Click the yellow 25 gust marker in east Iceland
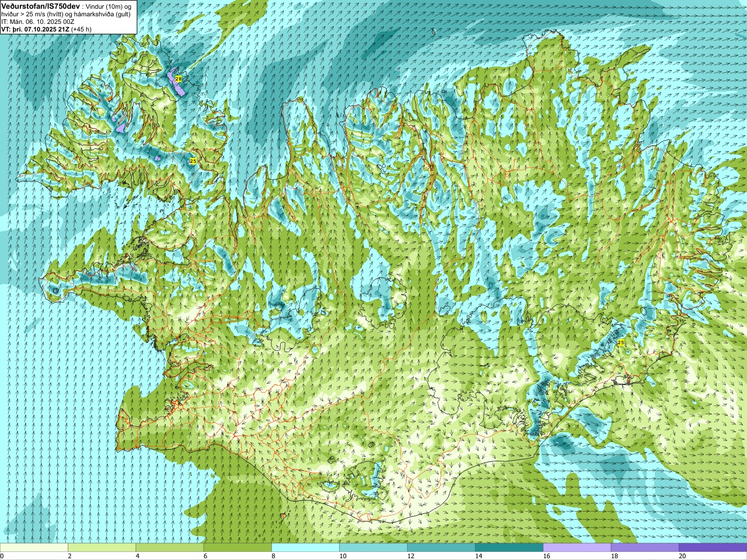Image resolution: width=747 pixels, height=560 pixels. [x=620, y=342]
